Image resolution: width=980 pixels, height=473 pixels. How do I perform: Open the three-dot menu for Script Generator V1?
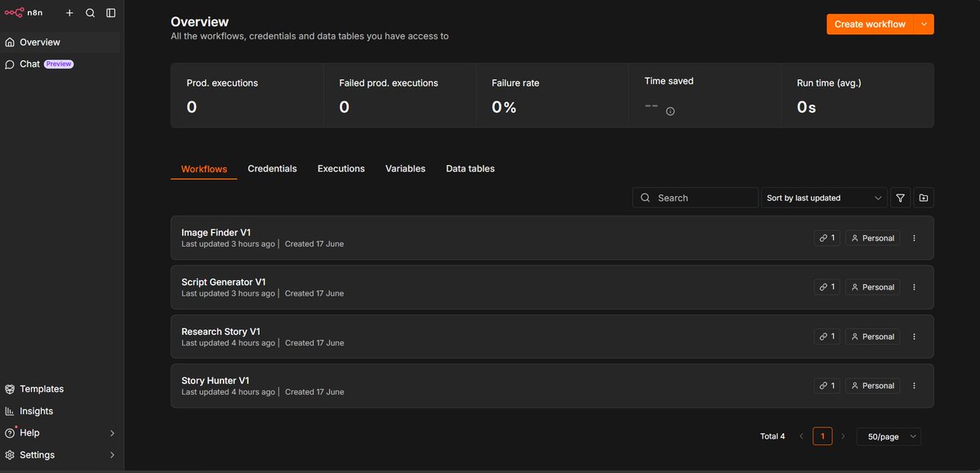click(915, 287)
